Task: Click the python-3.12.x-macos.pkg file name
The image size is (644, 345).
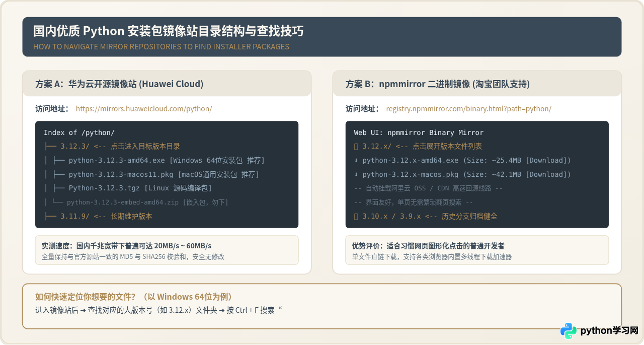Action: pos(411,174)
